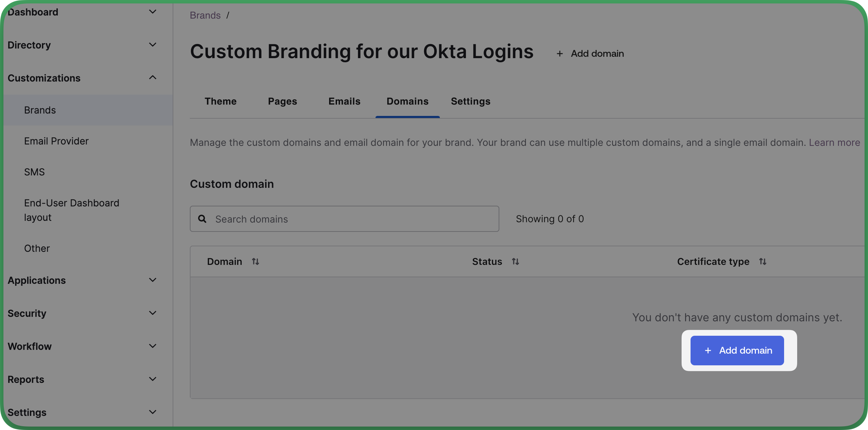Click the 'Showing 0 of 0' count
This screenshot has height=430, width=868.
550,219
